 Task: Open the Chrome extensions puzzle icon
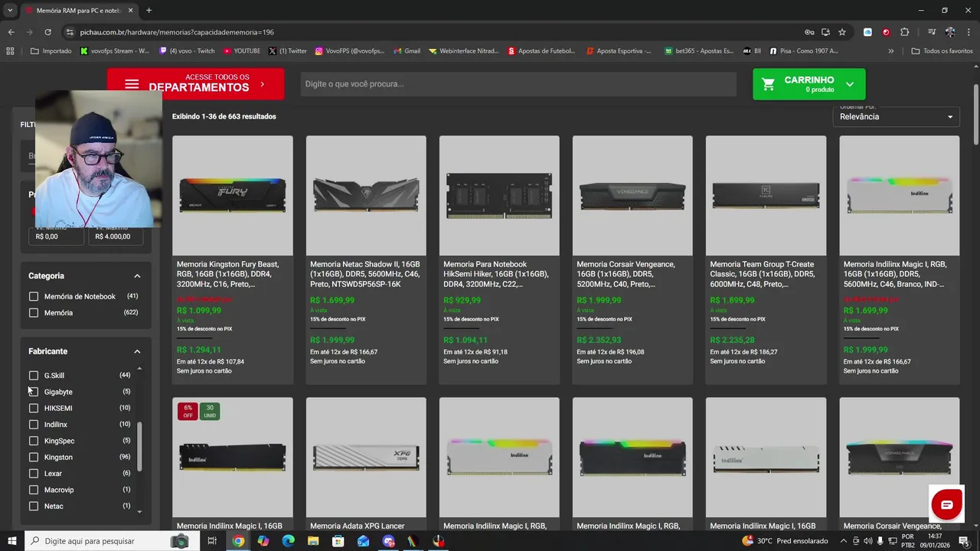[x=905, y=32]
